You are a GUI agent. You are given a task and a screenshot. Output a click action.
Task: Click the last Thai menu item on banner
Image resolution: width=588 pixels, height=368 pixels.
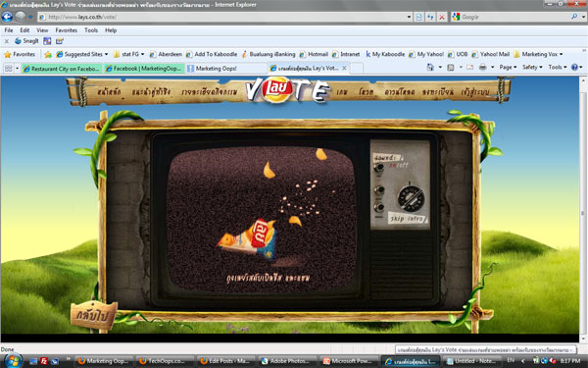tap(475, 92)
